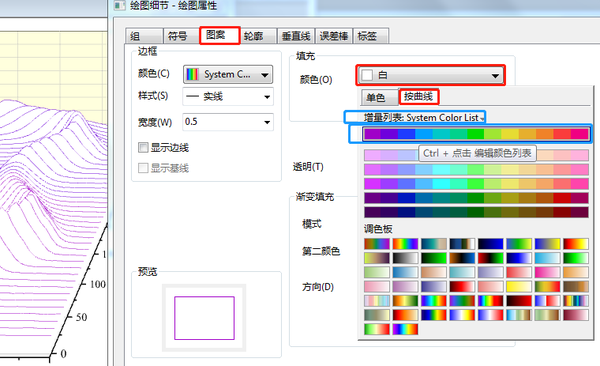This screenshot has height=366, width=600.
Task: Select the rainbow palette swatch in first row
Action: point(405,244)
